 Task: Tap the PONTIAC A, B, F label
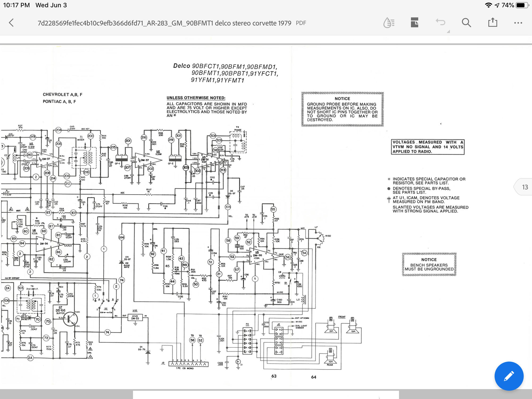(59, 102)
